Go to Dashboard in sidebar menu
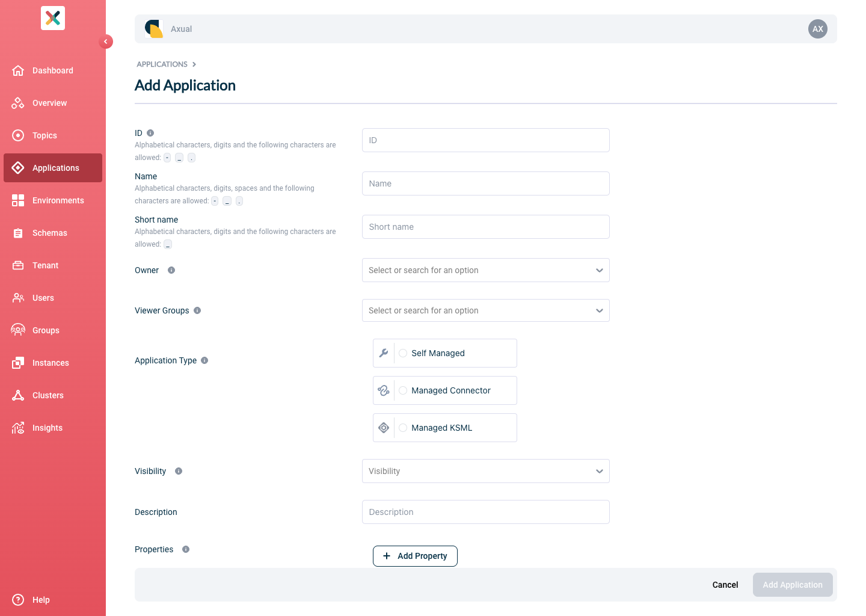The image size is (866, 616). 53,70
